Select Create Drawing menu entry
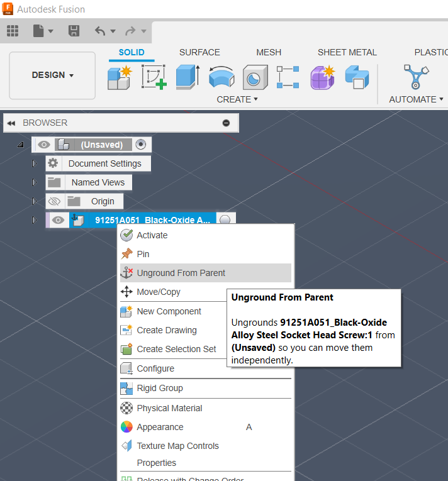 173,330
